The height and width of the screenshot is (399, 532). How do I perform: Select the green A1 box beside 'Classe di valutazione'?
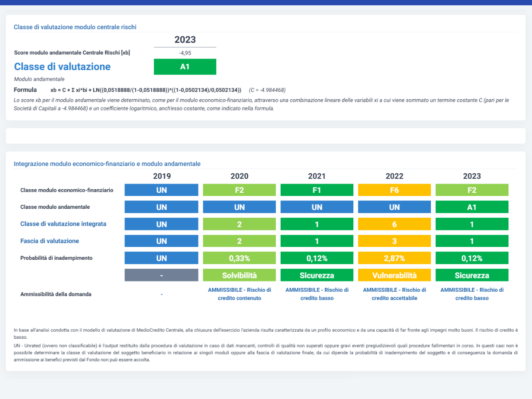click(185, 66)
